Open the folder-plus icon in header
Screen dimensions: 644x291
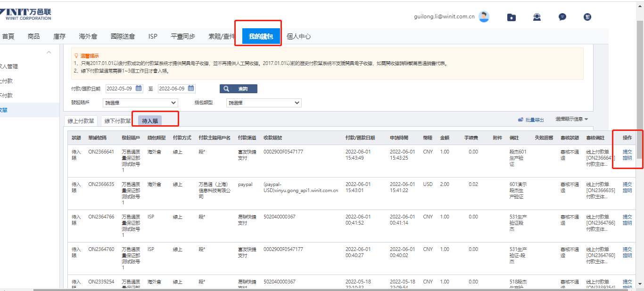512,17
